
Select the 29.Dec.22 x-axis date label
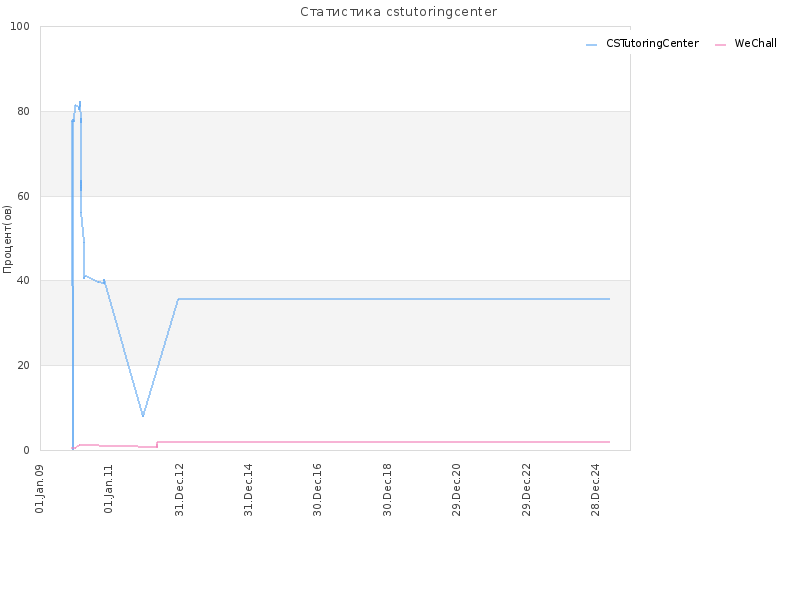pos(526,489)
